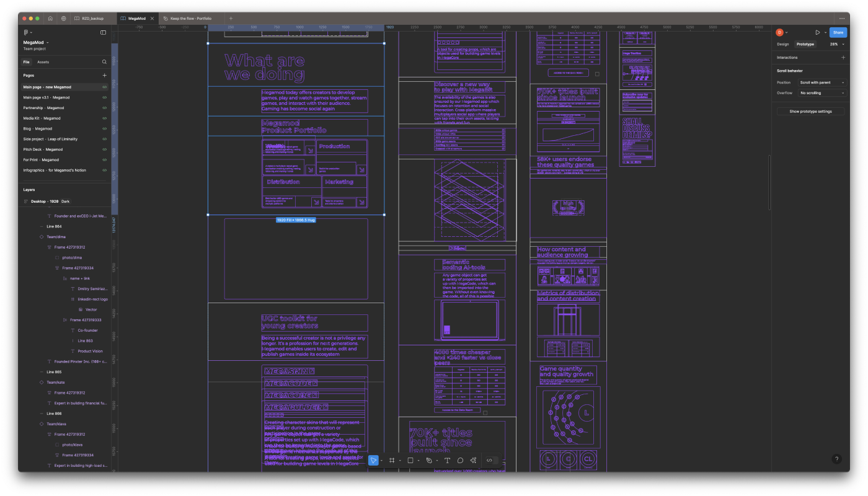Viewport: 868px width, 496px height.
Task: Open the help question mark button
Action: point(836,459)
